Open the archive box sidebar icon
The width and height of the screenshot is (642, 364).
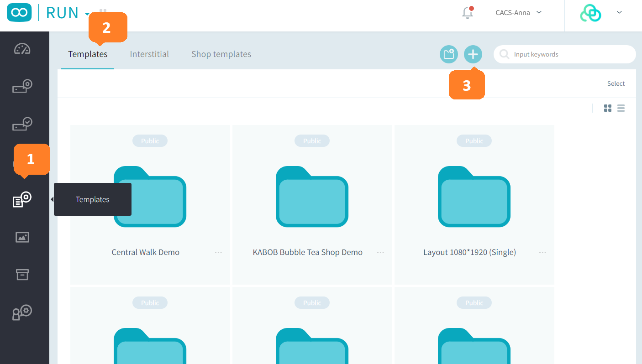[22, 274]
